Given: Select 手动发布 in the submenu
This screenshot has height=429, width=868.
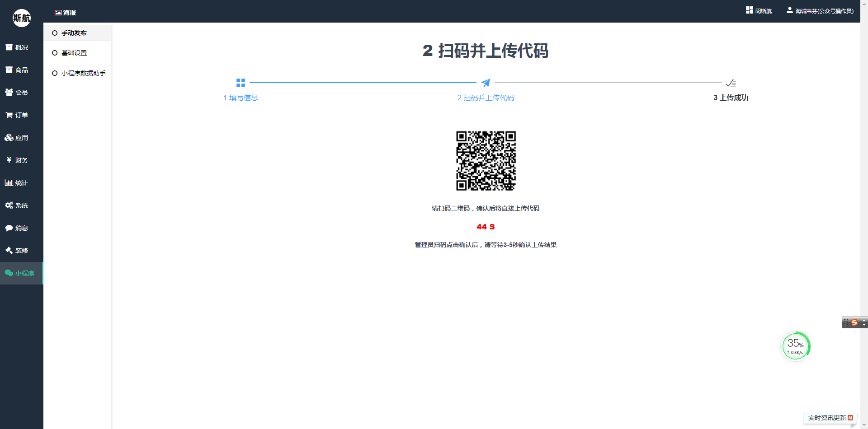Looking at the screenshot, I should 78,33.
